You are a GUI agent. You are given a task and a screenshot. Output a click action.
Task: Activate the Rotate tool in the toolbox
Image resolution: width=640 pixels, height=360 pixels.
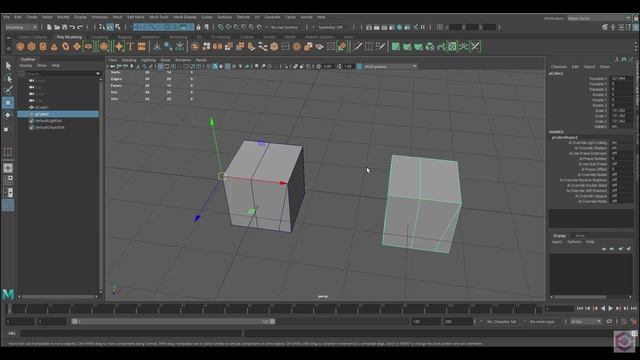coord(8,115)
